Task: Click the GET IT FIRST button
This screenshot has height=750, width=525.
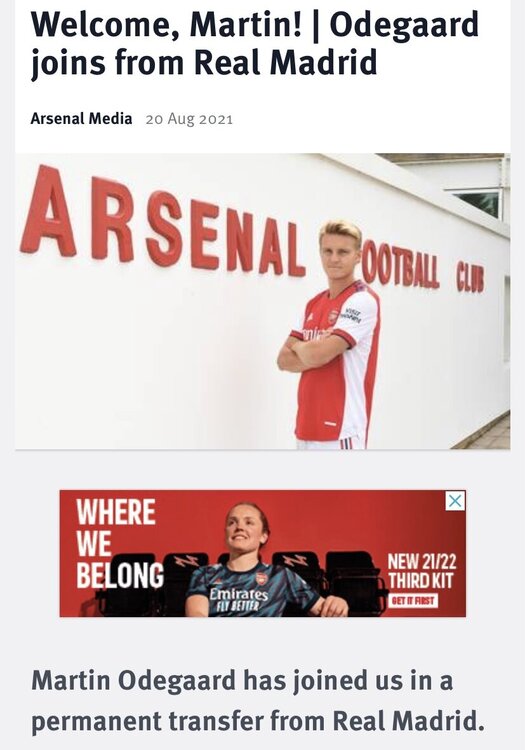Action: click(413, 601)
